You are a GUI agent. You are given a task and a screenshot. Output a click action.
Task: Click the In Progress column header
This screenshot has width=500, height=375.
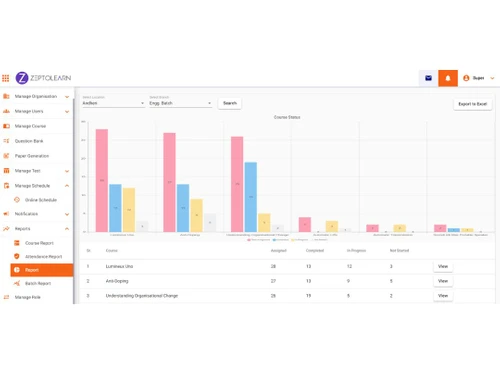pyautogui.click(x=356, y=251)
